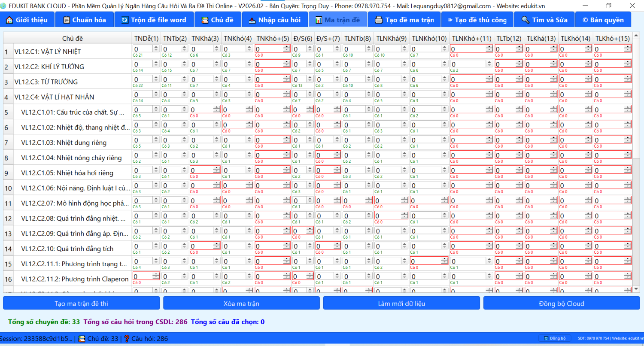
Task: Click the scroll down arrow of the matrix table
Action: [636, 289]
